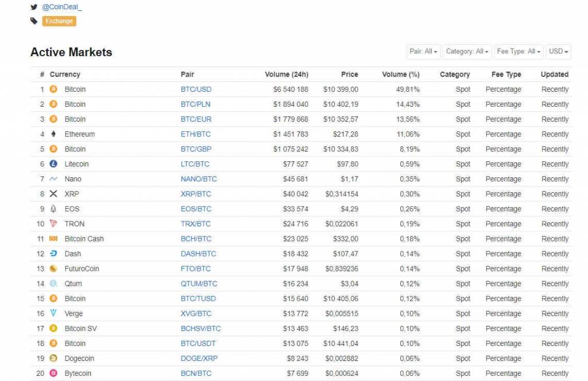Open the QTUM/BTC pair link
This screenshot has width=588, height=381.
[x=199, y=283]
